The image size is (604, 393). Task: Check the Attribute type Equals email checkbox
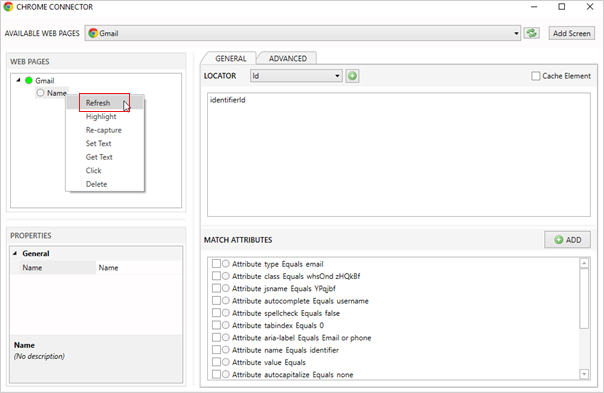(216, 264)
